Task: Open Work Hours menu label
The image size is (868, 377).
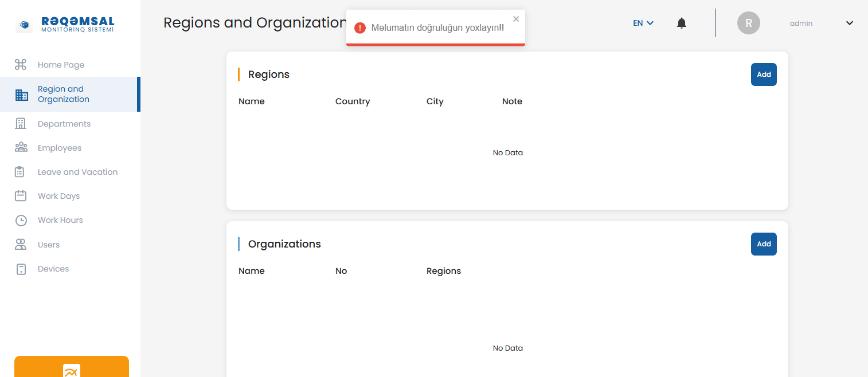Action: (60, 220)
